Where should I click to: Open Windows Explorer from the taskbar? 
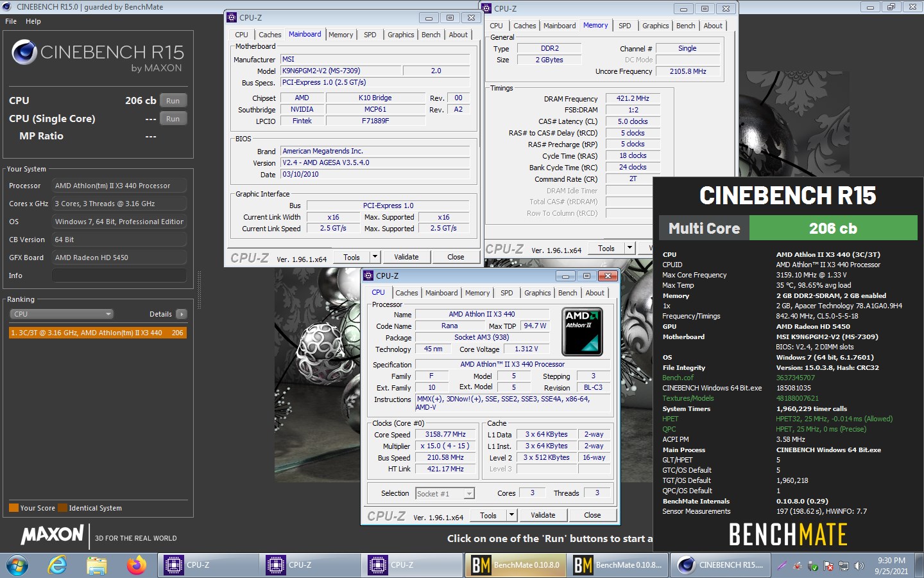pos(97,565)
